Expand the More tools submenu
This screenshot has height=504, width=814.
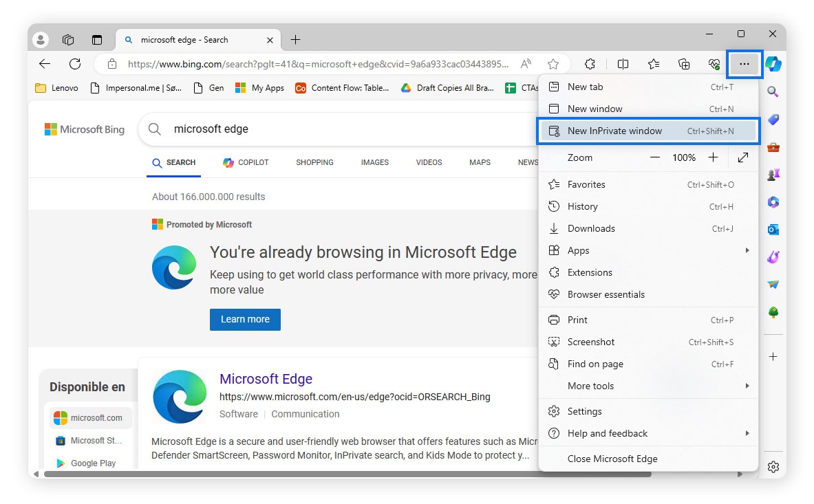(x=648, y=386)
